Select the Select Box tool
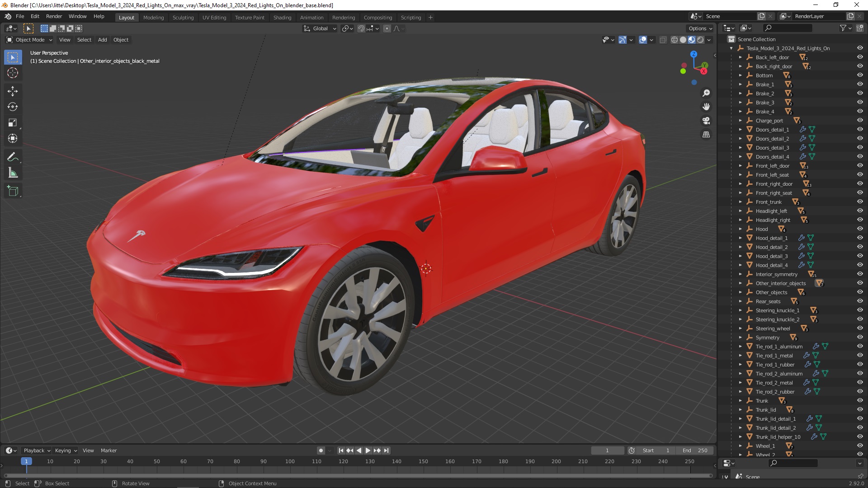This screenshot has width=868, height=488. 13,57
